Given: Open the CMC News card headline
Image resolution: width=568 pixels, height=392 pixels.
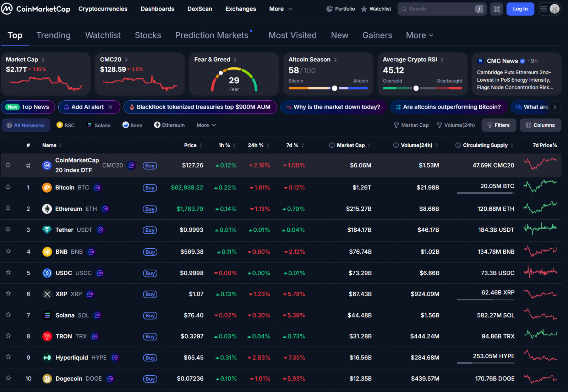Looking at the screenshot, I should coord(515,80).
